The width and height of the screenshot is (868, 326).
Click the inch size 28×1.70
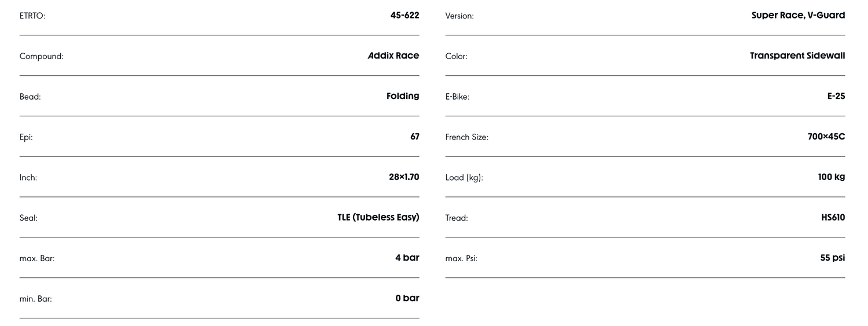[x=404, y=177]
